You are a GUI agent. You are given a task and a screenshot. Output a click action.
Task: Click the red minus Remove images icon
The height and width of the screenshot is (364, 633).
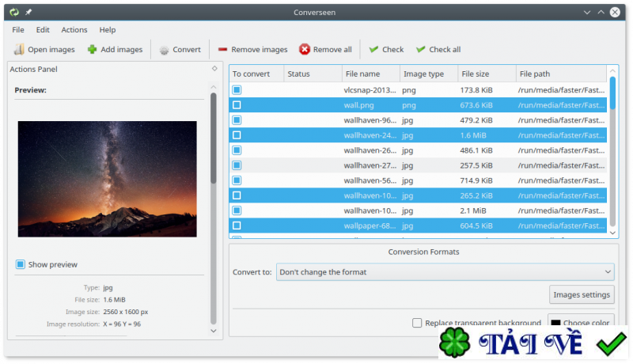click(222, 49)
